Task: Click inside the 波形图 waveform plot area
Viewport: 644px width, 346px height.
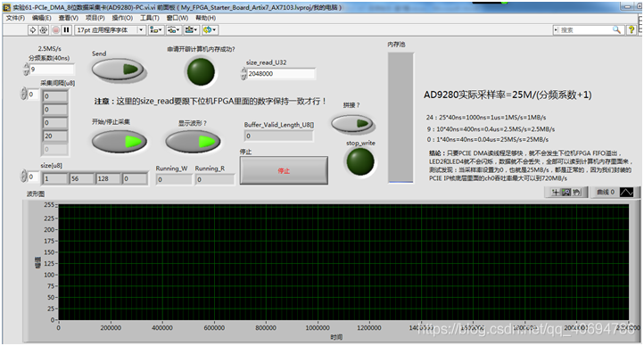Action: coord(343,262)
